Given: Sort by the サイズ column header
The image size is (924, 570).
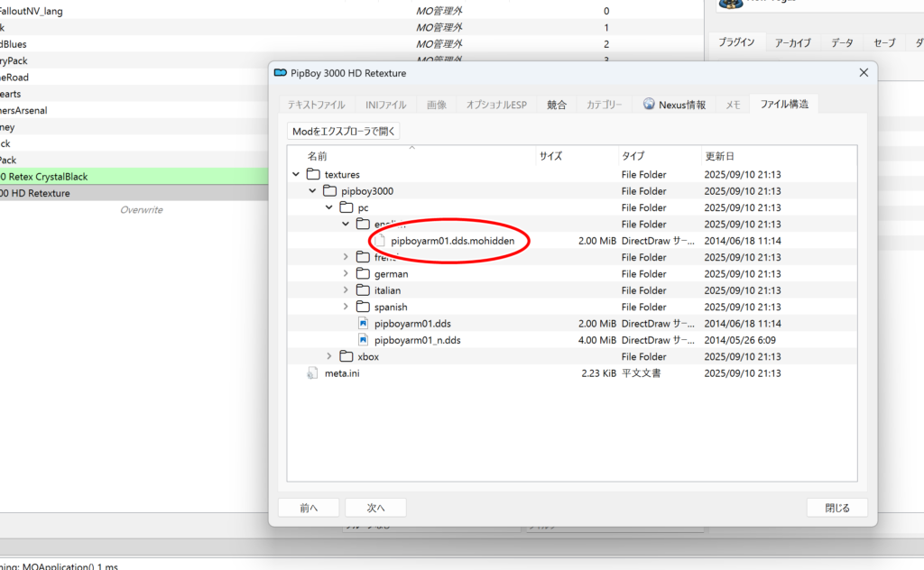Looking at the screenshot, I should point(551,156).
